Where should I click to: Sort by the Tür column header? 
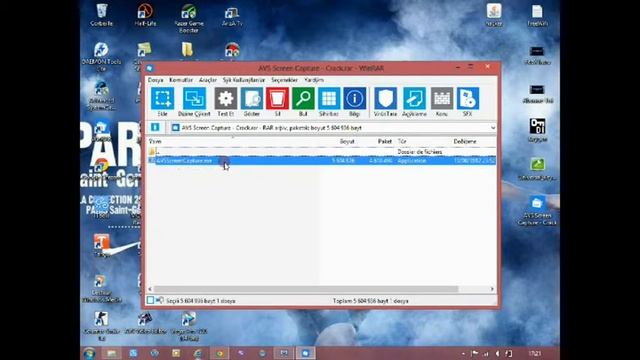click(402, 141)
